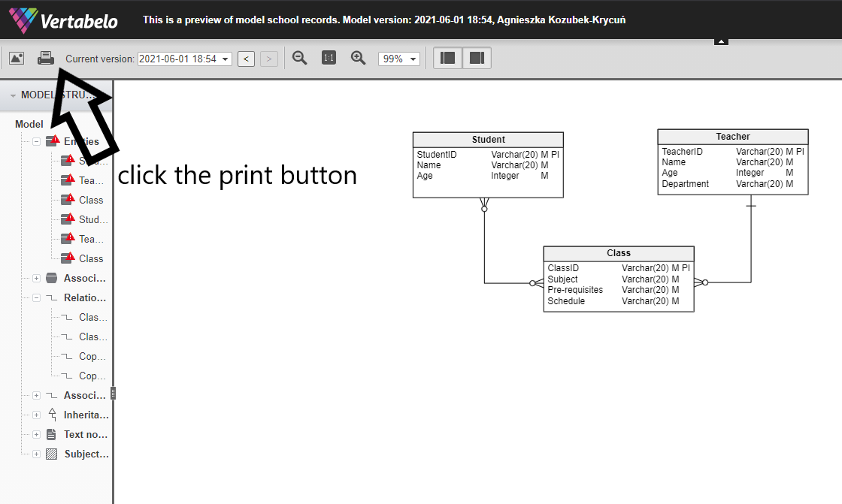
Task: Expand the Subject... tree node
Action: [x=37, y=454]
